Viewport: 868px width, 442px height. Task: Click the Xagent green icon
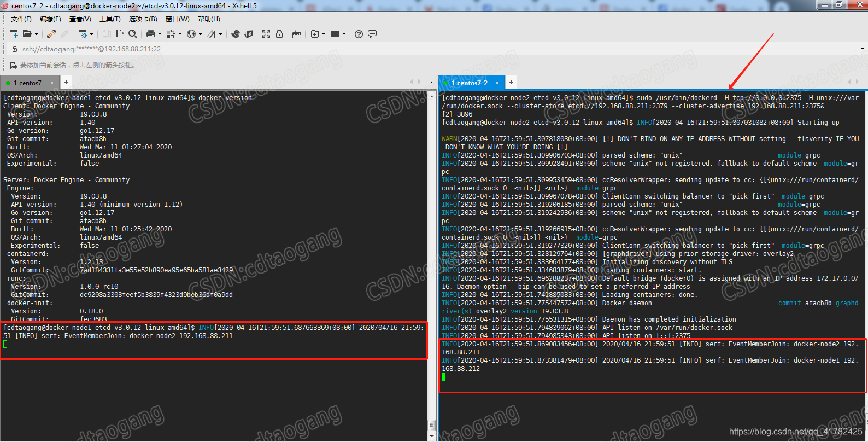[249, 34]
